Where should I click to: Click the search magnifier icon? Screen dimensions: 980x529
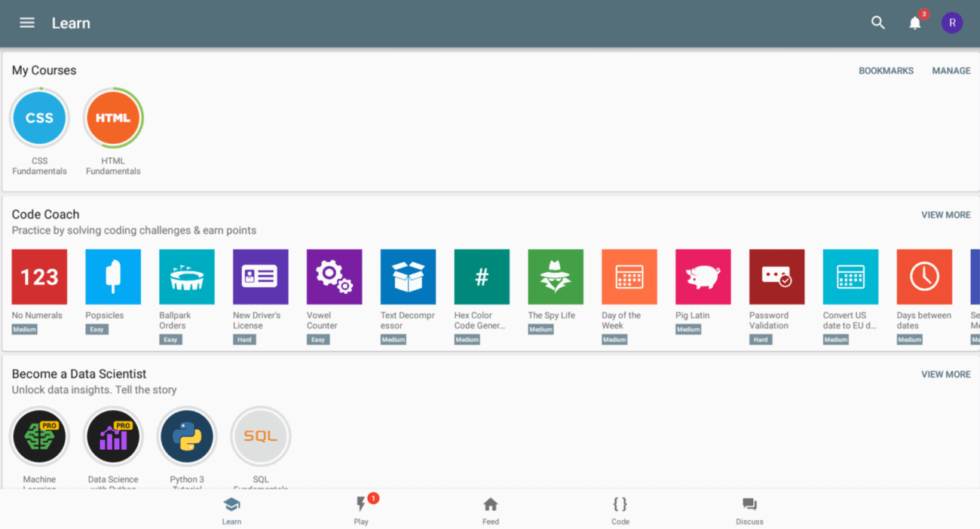coord(877,23)
